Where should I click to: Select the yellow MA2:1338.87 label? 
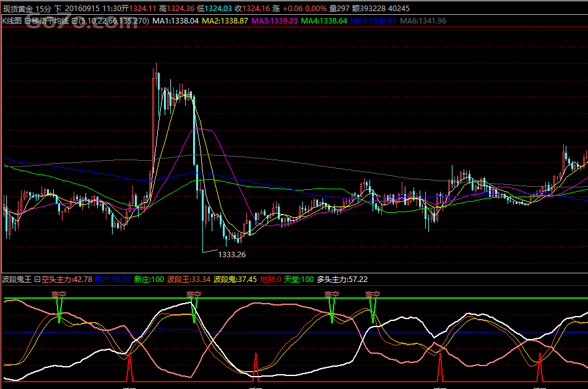225,21
